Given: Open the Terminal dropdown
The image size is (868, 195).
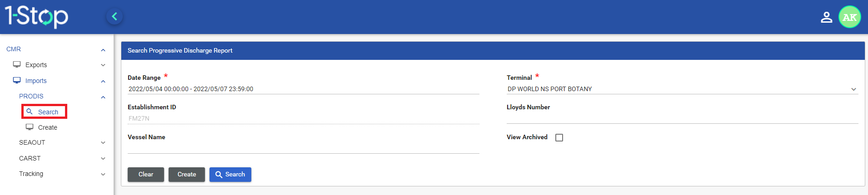Looking at the screenshot, I should (682, 89).
